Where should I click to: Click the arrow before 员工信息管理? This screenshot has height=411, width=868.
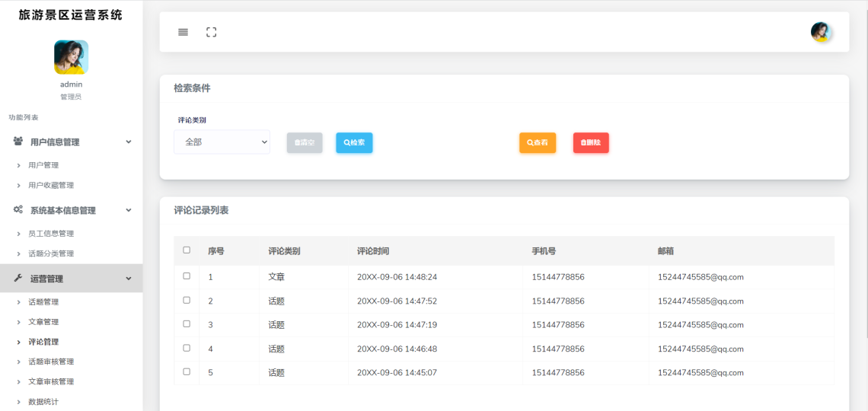(x=19, y=234)
